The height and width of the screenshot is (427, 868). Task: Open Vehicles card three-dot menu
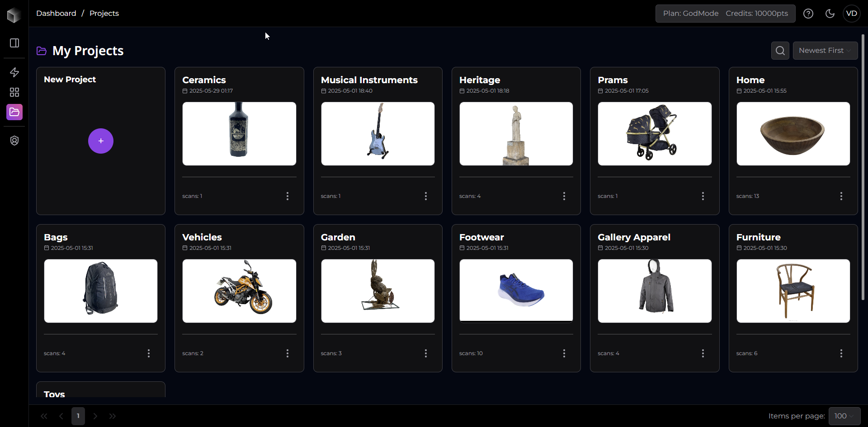point(288,353)
